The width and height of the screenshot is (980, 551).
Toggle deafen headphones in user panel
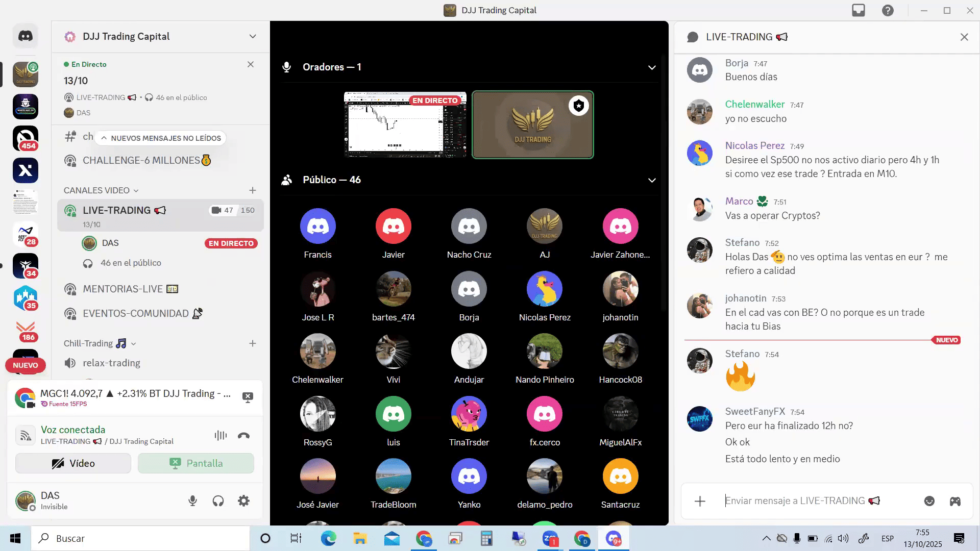click(218, 501)
